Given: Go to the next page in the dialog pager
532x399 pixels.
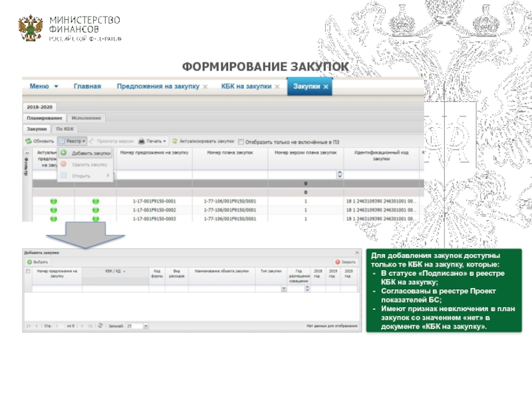Looking at the screenshot, I should tap(82, 326).
